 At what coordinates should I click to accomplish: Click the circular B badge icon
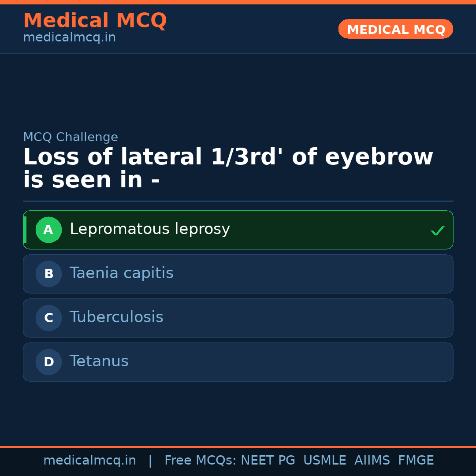tap(48, 274)
